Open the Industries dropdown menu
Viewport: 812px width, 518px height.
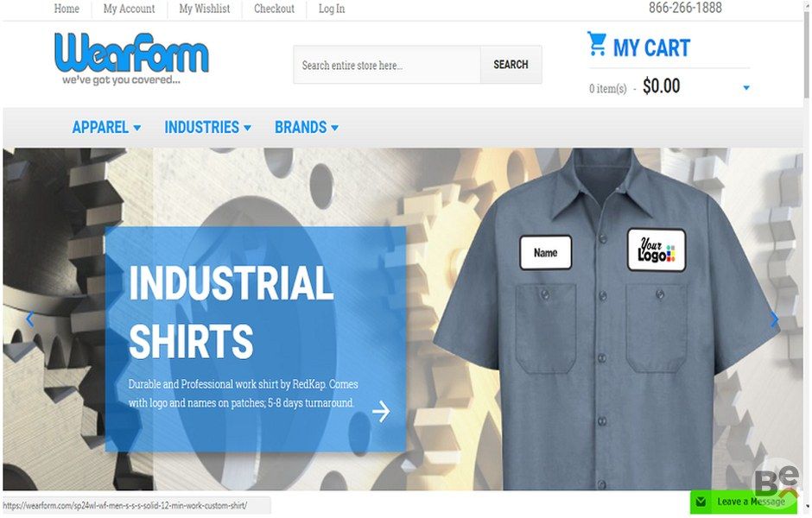click(207, 127)
